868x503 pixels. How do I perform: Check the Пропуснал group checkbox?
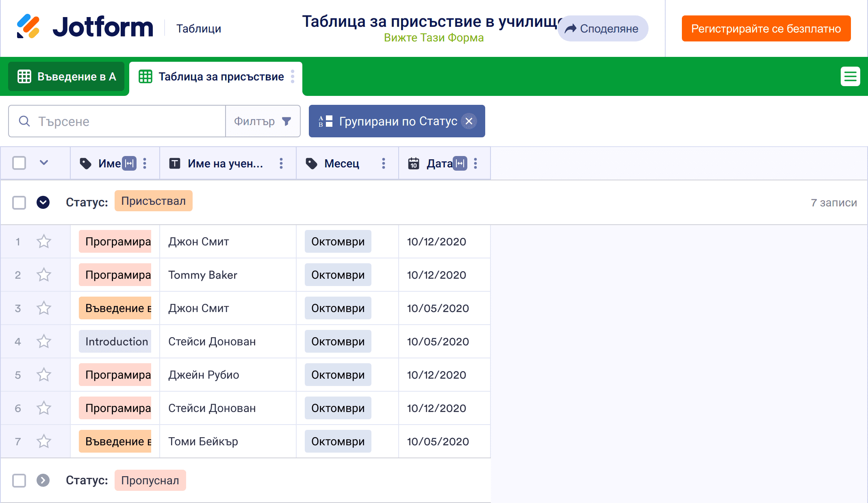click(x=19, y=480)
